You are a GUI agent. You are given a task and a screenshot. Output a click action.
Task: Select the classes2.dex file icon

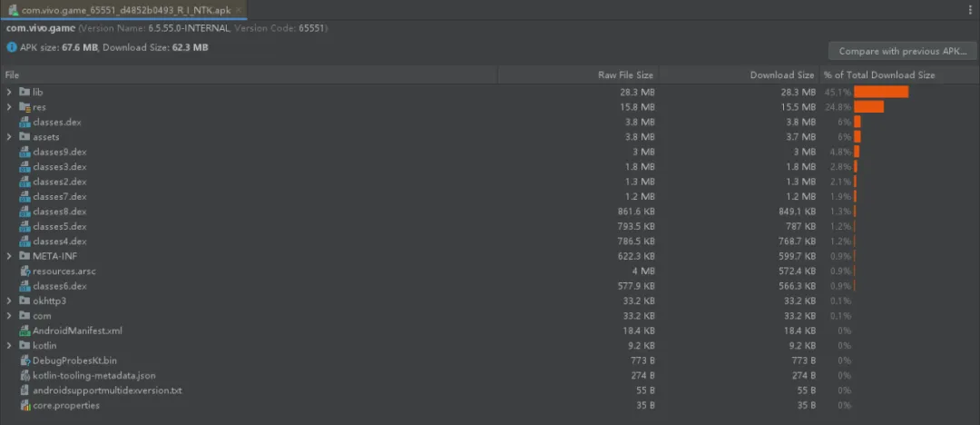[x=24, y=182]
